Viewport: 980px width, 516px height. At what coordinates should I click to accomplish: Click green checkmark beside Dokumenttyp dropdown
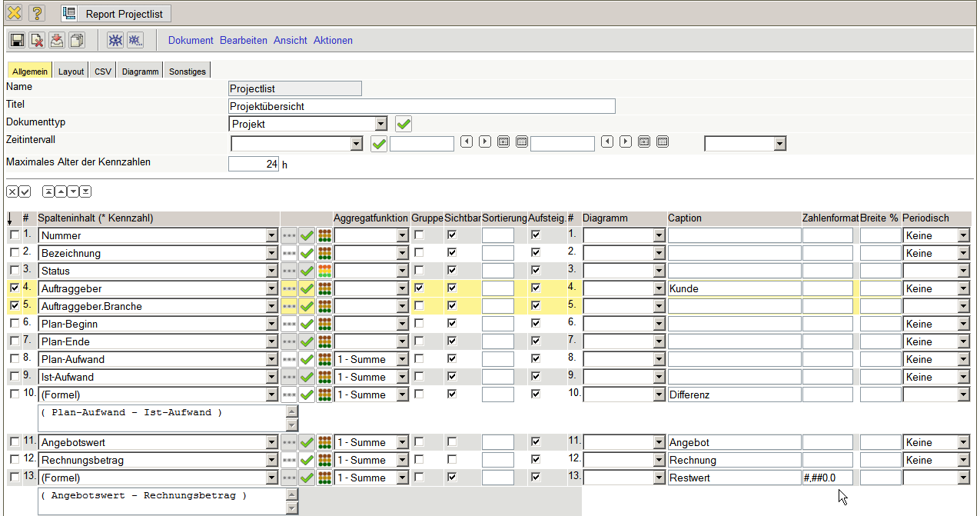click(404, 124)
